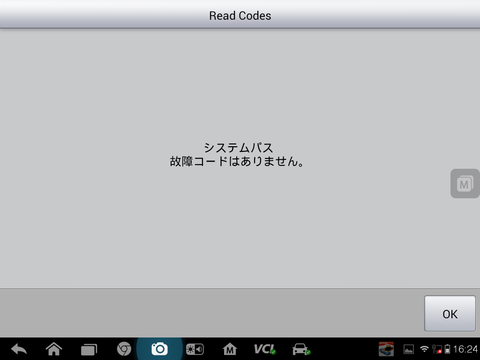Tap the battery status icon
480x360 pixels.
coord(447,349)
